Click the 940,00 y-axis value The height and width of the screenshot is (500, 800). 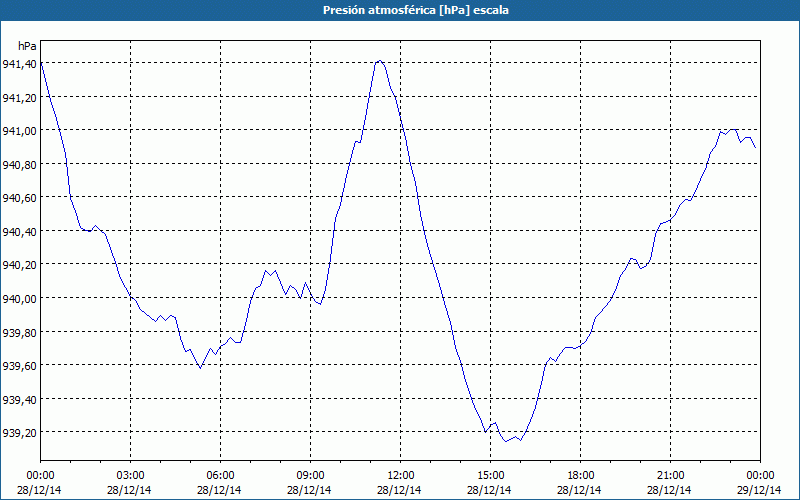(19, 298)
